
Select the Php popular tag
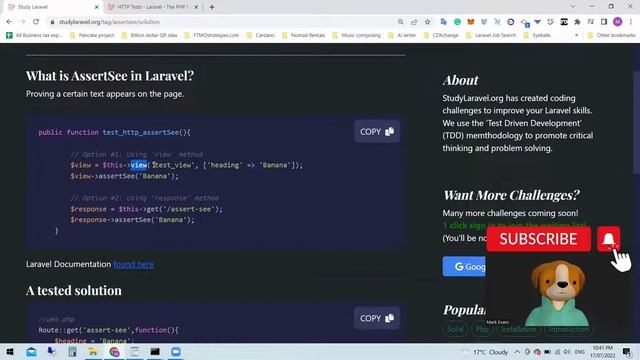482,329
